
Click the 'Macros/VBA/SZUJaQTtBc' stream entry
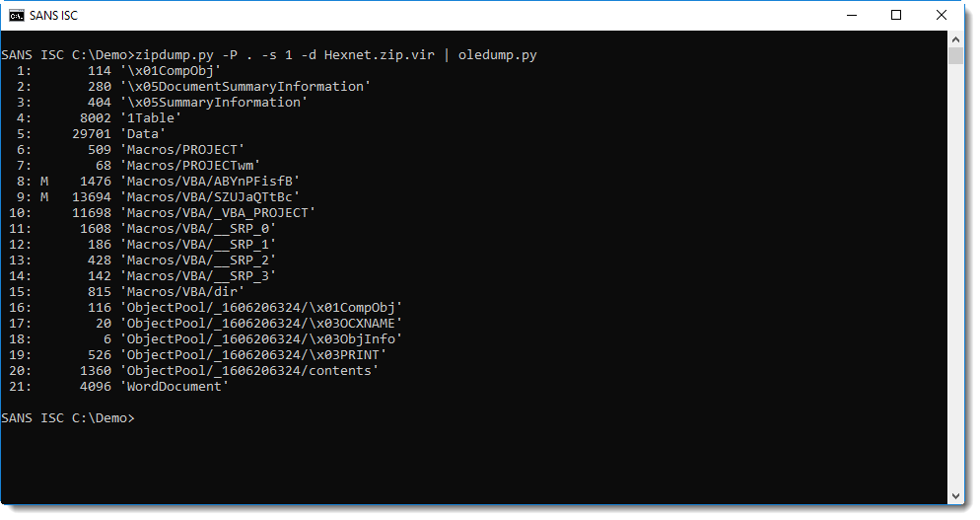point(210,197)
